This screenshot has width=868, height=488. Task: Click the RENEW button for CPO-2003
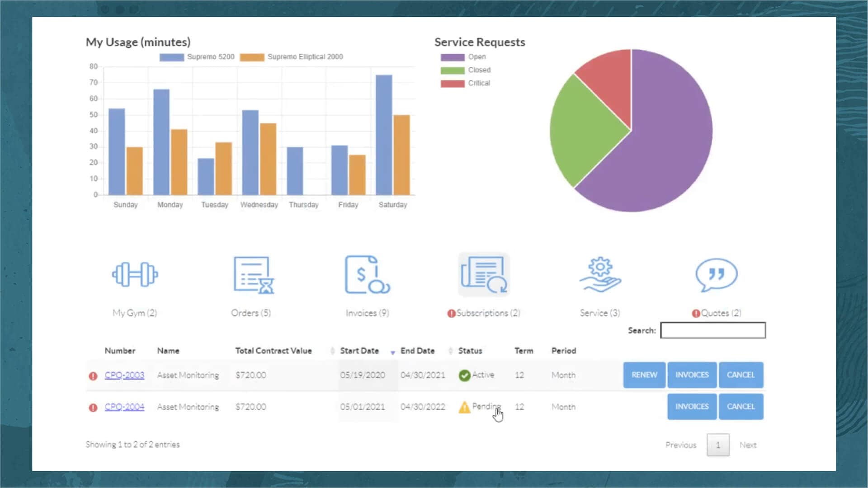(644, 375)
